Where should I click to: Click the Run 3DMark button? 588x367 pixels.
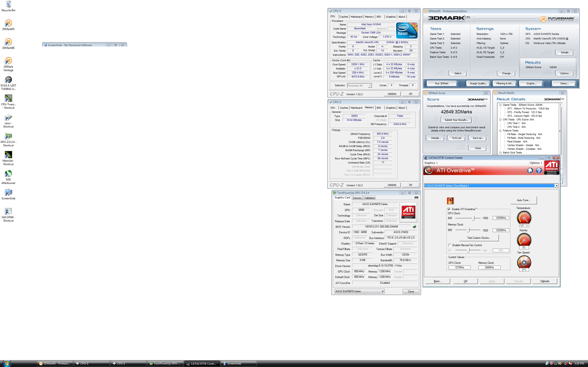click(x=441, y=83)
